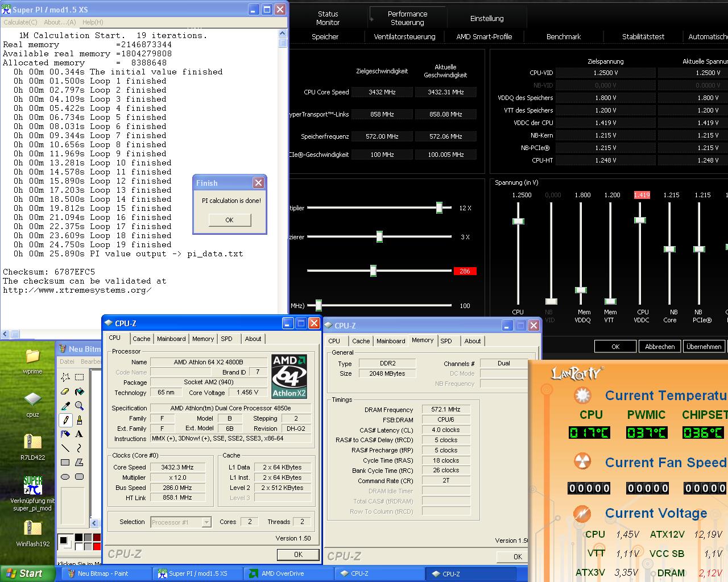Image resolution: width=728 pixels, height=582 pixels.
Task: Open the AMD Smart-Profile sub-tab
Action: pos(484,36)
